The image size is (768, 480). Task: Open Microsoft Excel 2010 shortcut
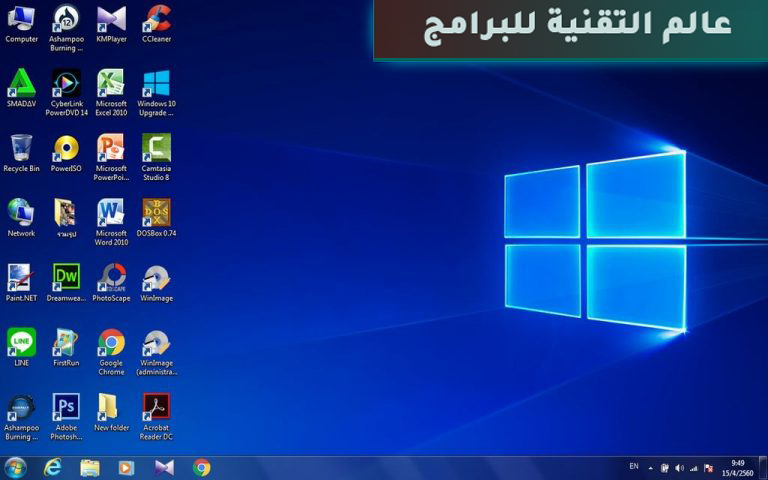tap(111, 93)
